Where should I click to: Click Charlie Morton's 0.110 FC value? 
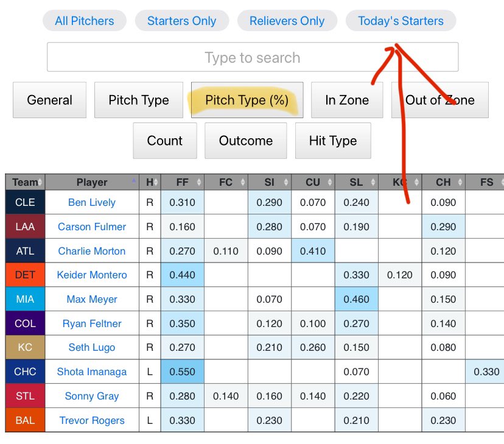tap(226, 251)
